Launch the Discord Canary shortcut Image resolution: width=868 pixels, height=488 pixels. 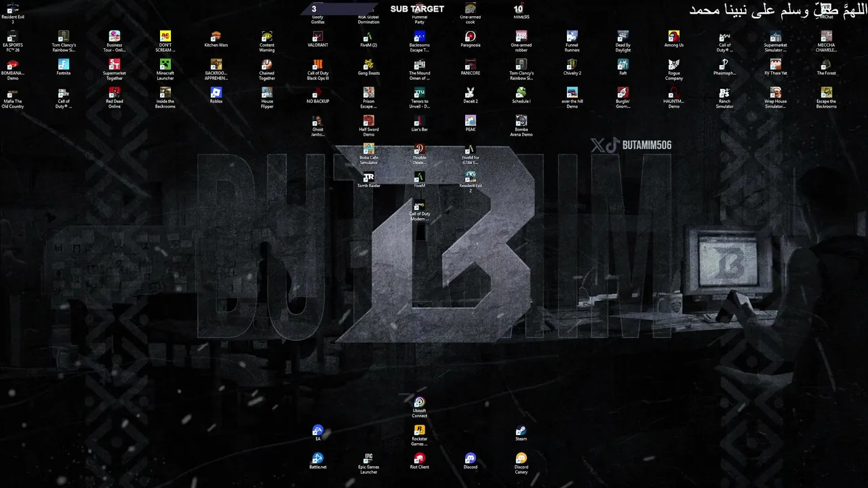pyautogui.click(x=521, y=464)
